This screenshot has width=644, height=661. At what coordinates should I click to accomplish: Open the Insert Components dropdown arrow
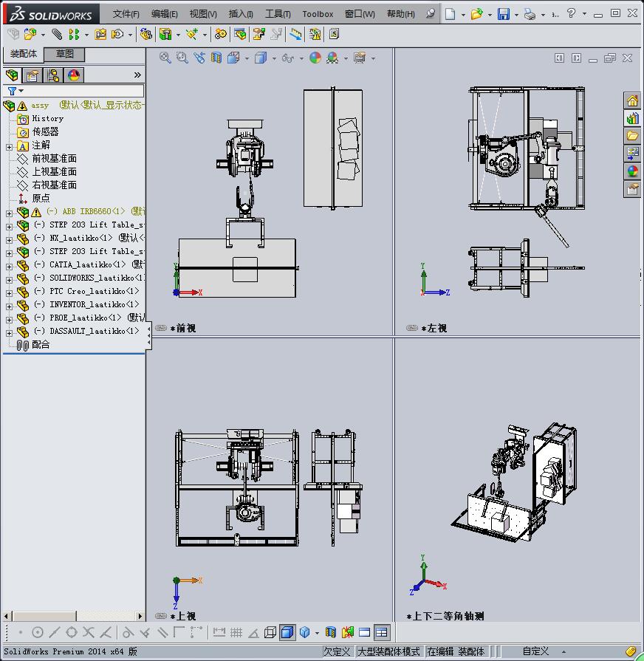tap(43, 35)
